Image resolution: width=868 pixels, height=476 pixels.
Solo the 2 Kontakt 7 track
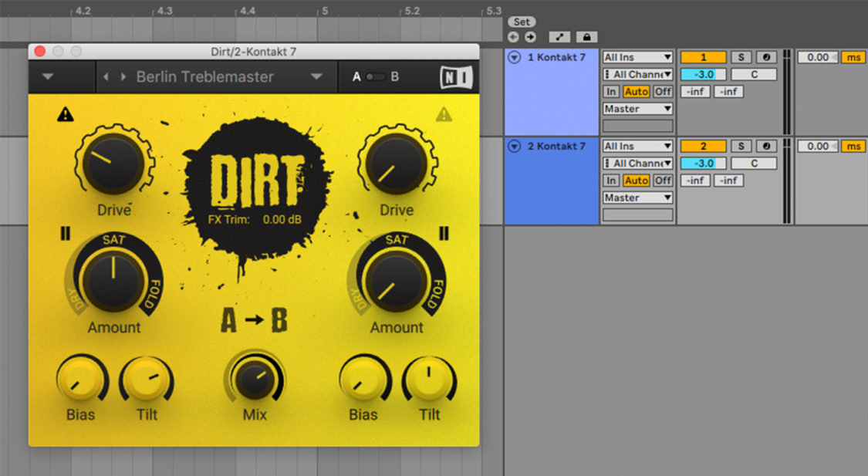tap(741, 146)
